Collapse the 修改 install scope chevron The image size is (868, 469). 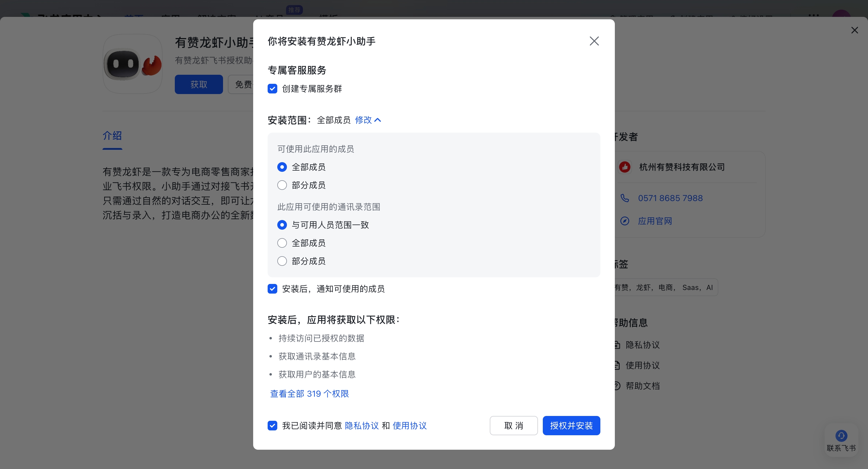tap(378, 120)
